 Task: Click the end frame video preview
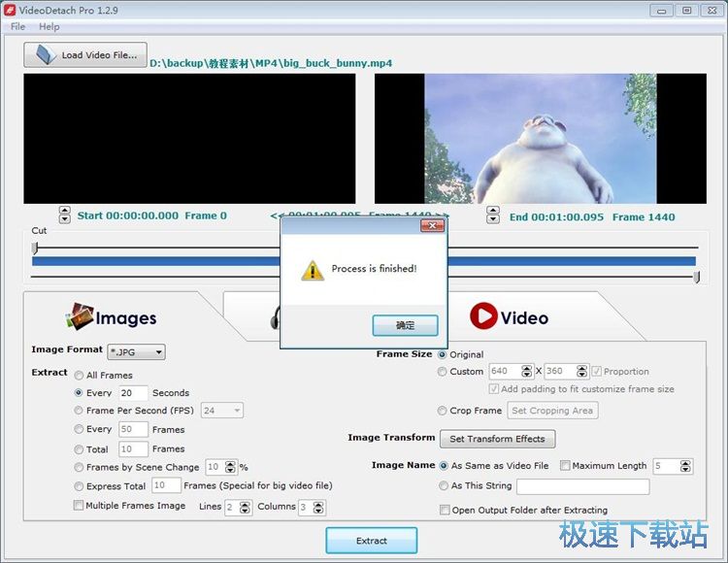pyautogui.click(x=541, y=138)
